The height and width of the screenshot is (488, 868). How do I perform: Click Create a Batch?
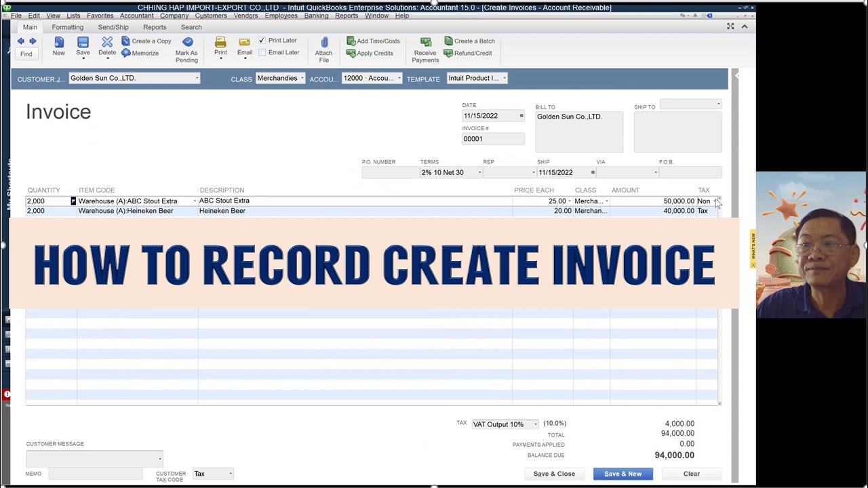point(469,41)
